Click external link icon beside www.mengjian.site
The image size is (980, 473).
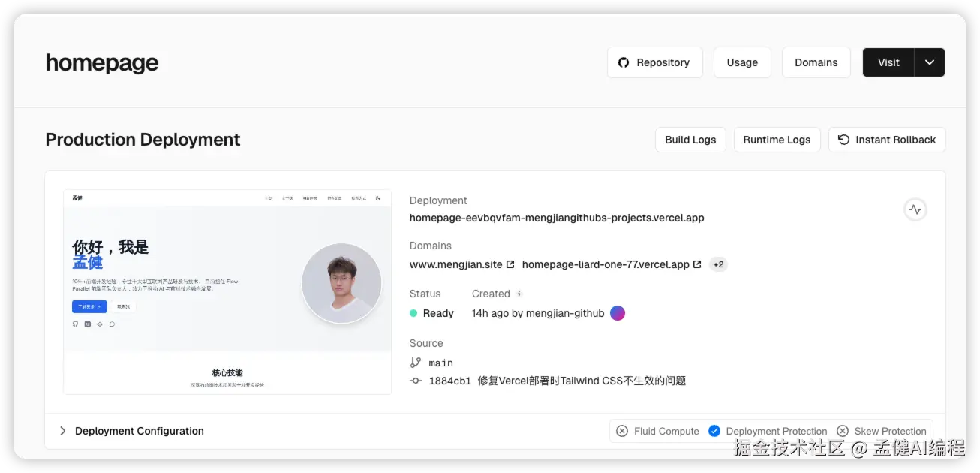pyautogui.click(x=510, y=264)
